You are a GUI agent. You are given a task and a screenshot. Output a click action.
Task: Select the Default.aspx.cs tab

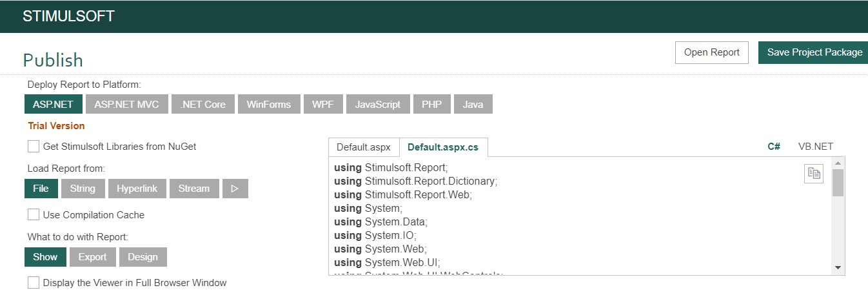[443, 147]
